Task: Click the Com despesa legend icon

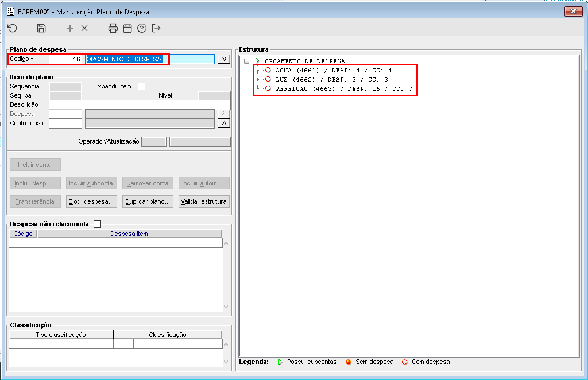Action: 405,362
